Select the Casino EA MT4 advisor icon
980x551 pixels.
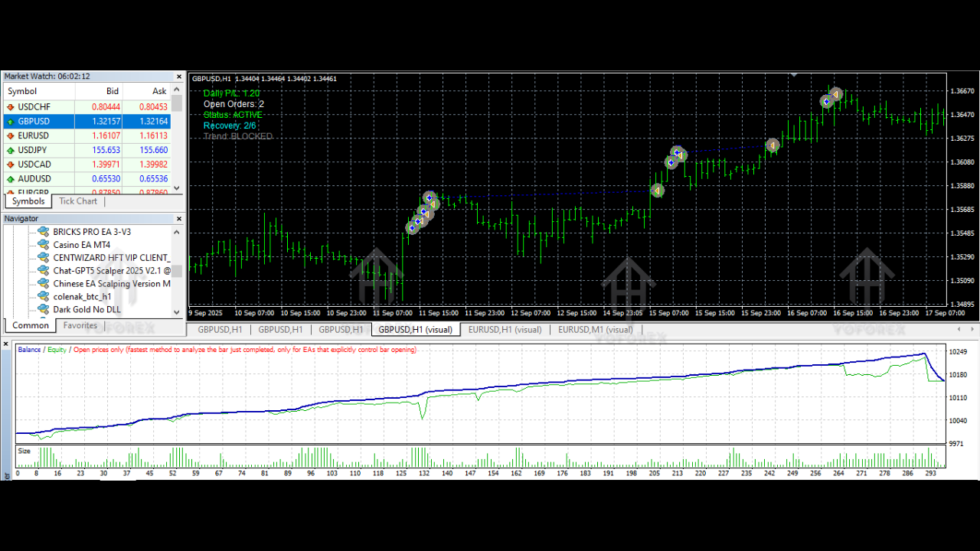(42, 244)
